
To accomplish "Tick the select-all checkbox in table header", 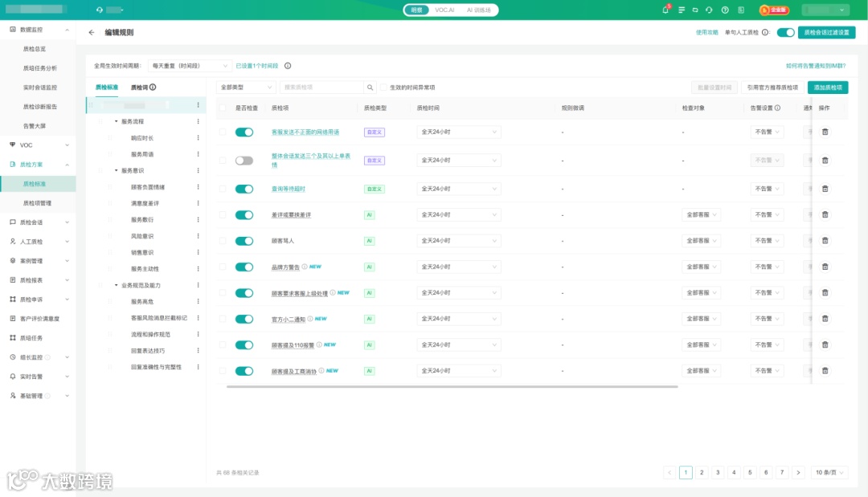I will pos(223,108).
